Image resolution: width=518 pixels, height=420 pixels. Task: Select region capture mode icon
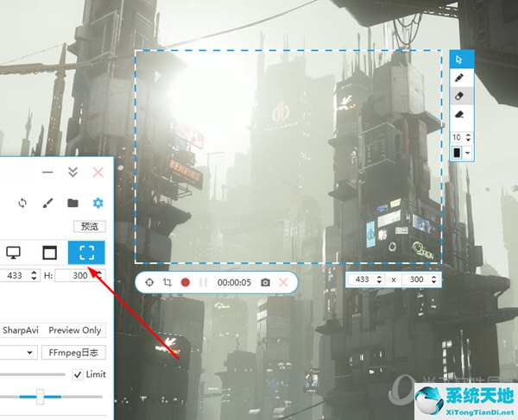[86, 253]
